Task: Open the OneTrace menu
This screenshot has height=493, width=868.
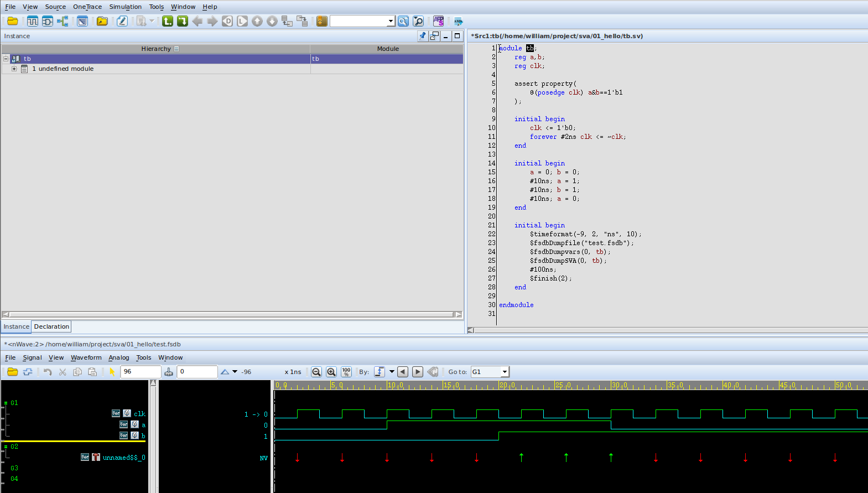Action: [x=87, y=7]
